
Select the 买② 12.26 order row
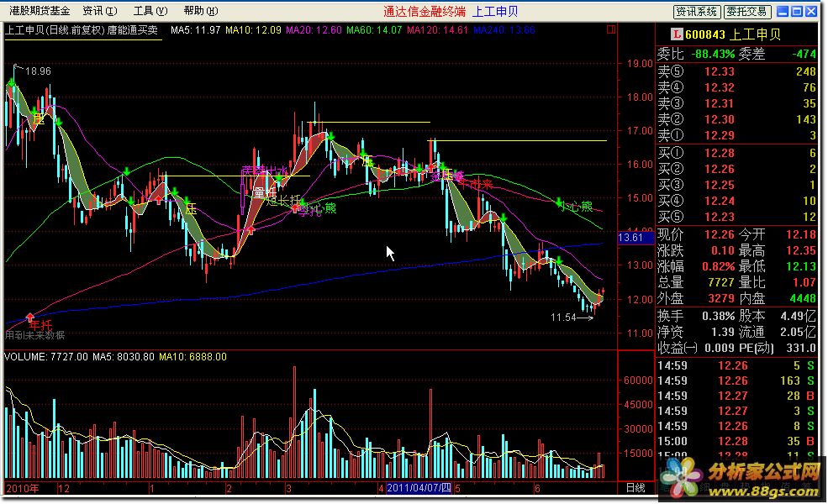tap(736, 169)
